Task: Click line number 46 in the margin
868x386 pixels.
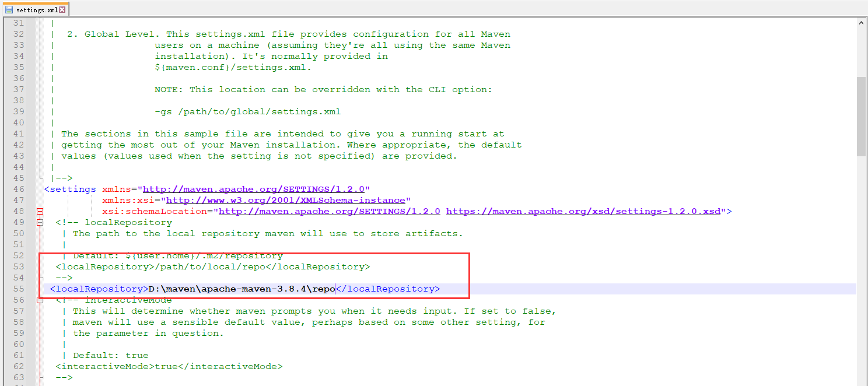Action: click(x=19, y=189)
